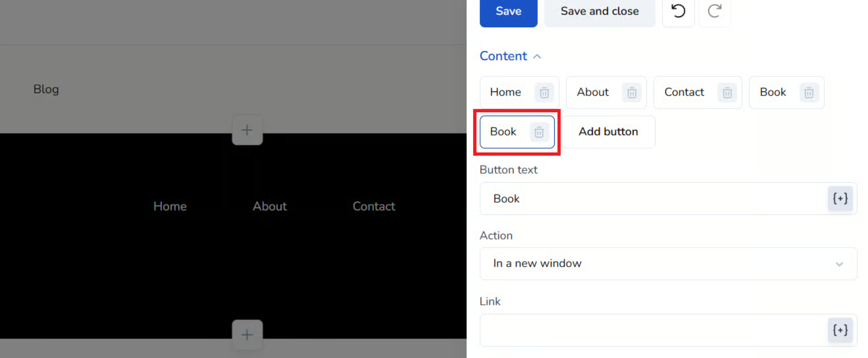This screenshot has width=868, height=358.
Task: Delete the Contact button via trash icon
Action: click(727, 93)
